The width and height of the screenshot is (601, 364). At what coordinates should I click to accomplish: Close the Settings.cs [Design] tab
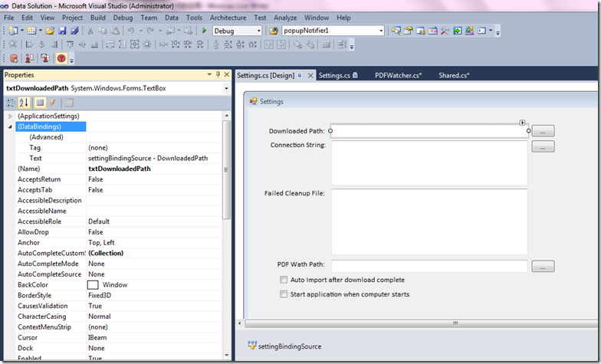coord(310,75)
